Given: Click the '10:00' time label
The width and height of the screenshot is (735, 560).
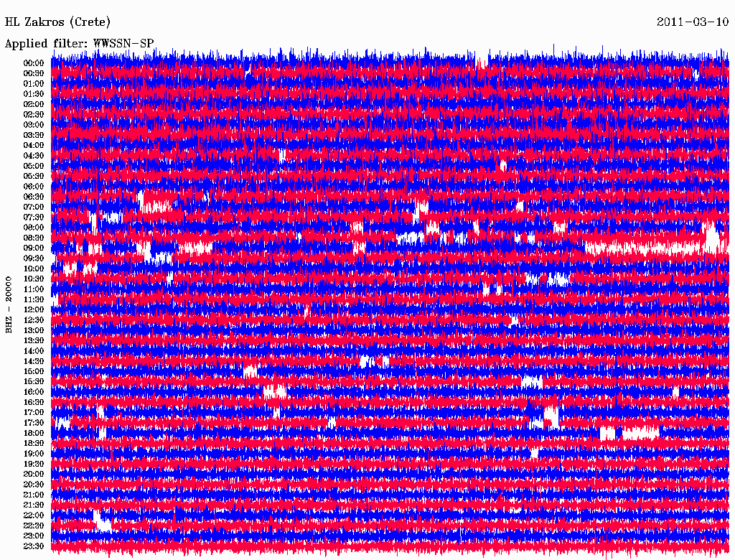Looking at the screenshot, I should coord(34,269).
